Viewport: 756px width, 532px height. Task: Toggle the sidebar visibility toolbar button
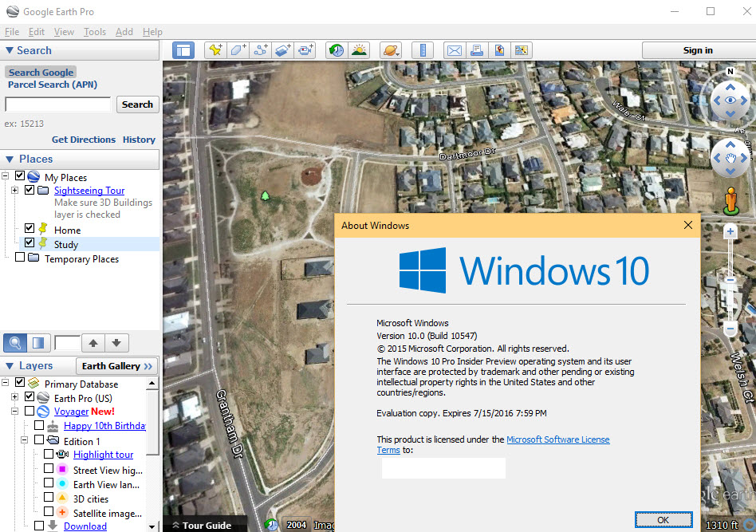tap(183, 50)
